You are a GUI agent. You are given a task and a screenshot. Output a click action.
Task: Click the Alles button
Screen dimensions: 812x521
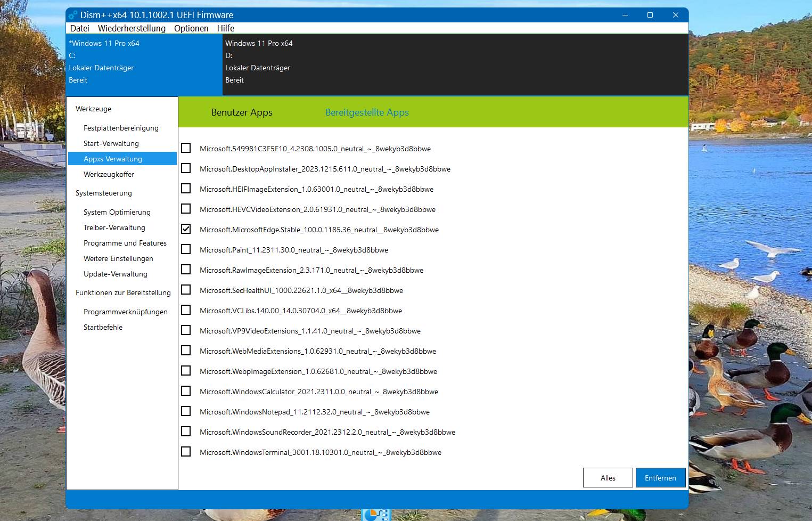608,478
